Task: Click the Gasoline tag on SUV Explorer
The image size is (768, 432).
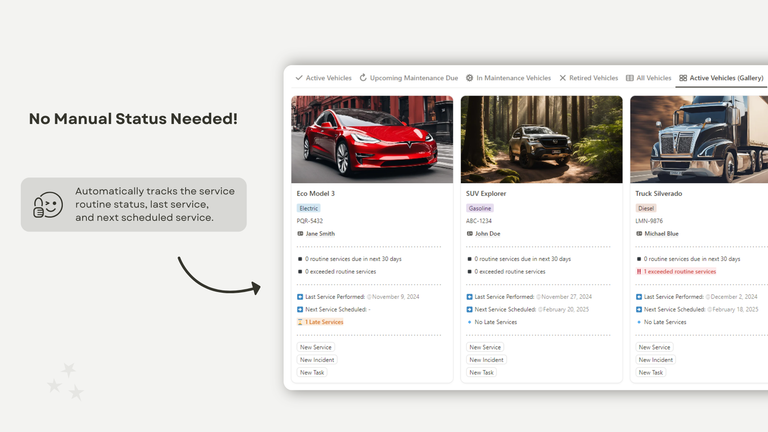Action: click(x=480, y=208)
